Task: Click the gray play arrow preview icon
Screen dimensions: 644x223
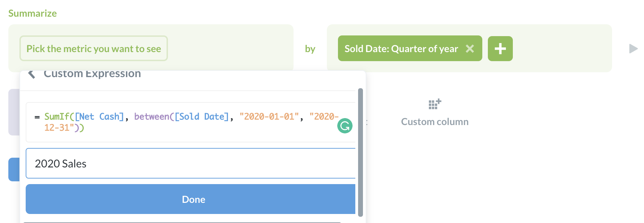Action: coord(633,49)
